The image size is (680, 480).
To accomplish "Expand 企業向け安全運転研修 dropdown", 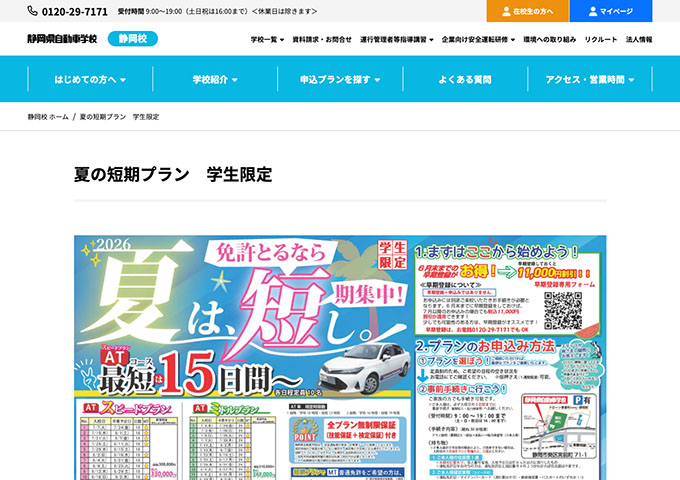I will tap(478, 39).
